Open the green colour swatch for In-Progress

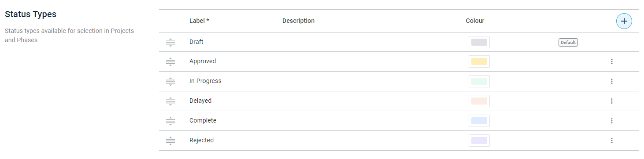pyautogui.click(x=479, y=81)
